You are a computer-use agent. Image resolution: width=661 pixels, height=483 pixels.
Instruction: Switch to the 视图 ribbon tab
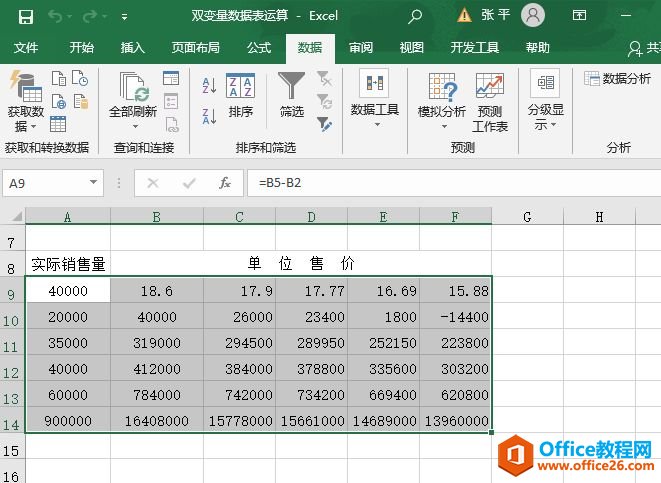pyautogui.click(x=412, y=48)
